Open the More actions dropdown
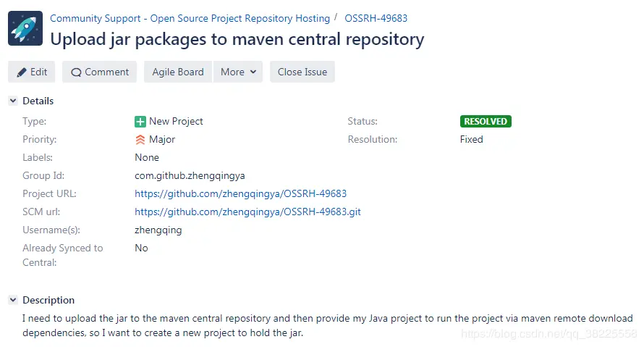 point(238,72)
